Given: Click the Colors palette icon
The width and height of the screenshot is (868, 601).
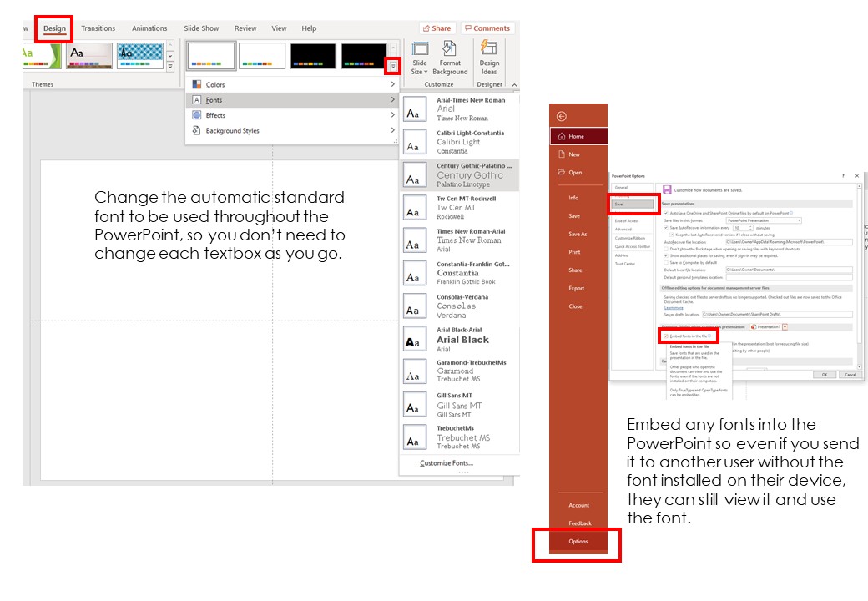Looking at the screenshot, I should click(x=196, y=84).
